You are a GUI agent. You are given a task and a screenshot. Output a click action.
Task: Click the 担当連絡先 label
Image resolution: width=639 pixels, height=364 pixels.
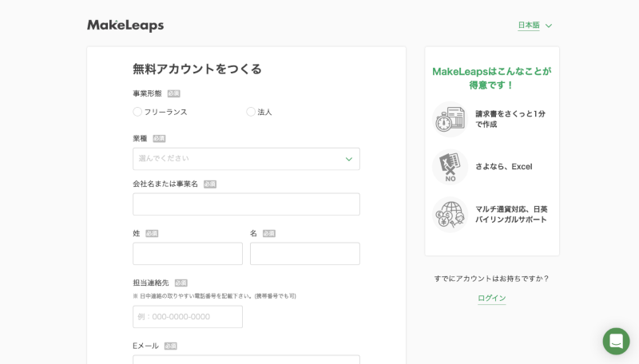coord(150,283)
